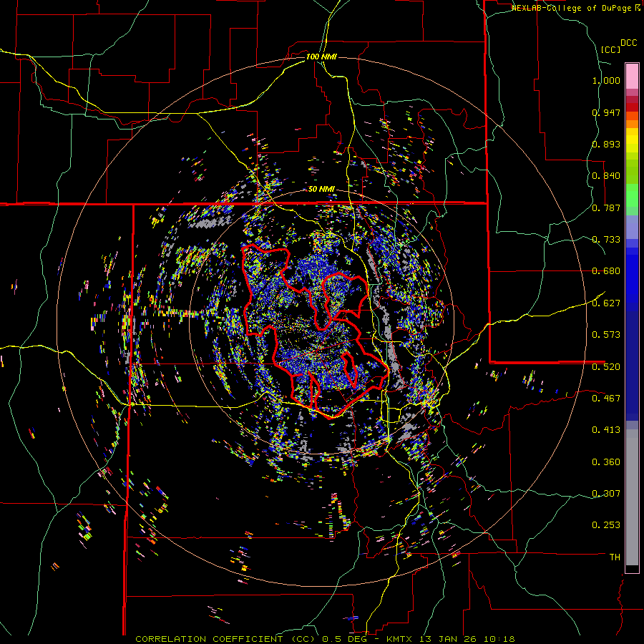Pick the 0.733 legend value
The height and width of the screenshot is (644, 644).
[606, 240]
